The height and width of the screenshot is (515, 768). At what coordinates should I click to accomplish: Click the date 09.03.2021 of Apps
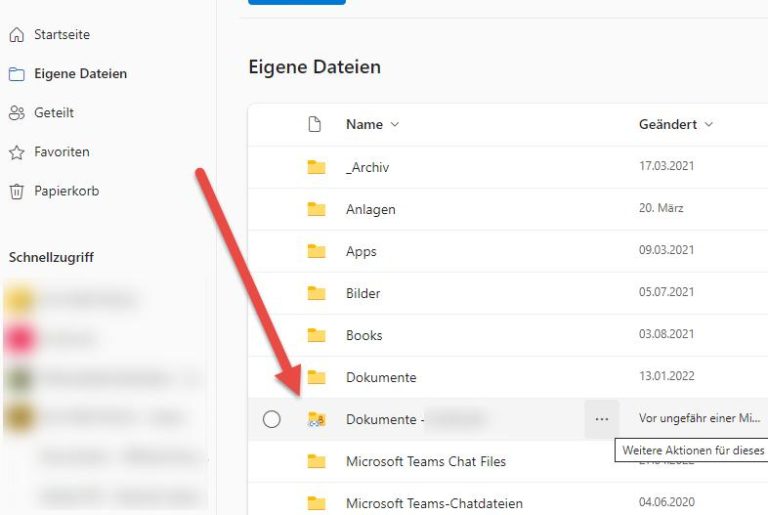(666, 250)
